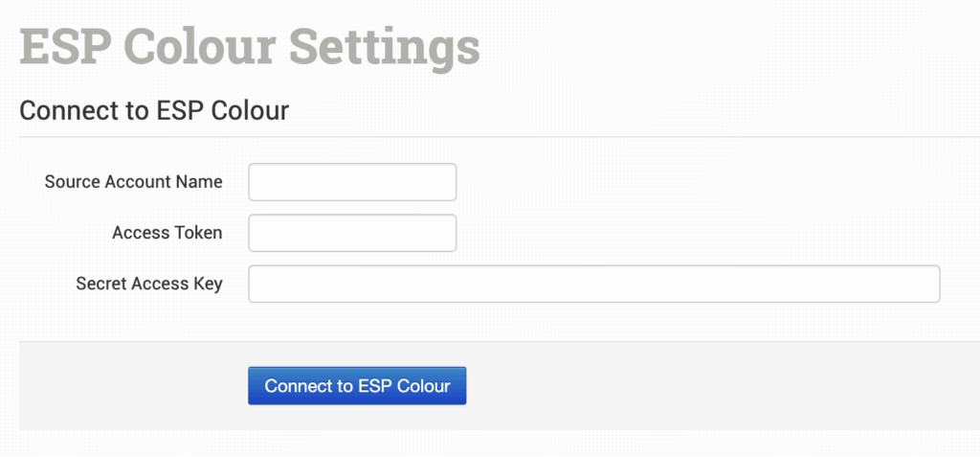Screen dimensions: 980x457
Task: Select the middle text field labeled Access Token
Action: pos(352,233)
